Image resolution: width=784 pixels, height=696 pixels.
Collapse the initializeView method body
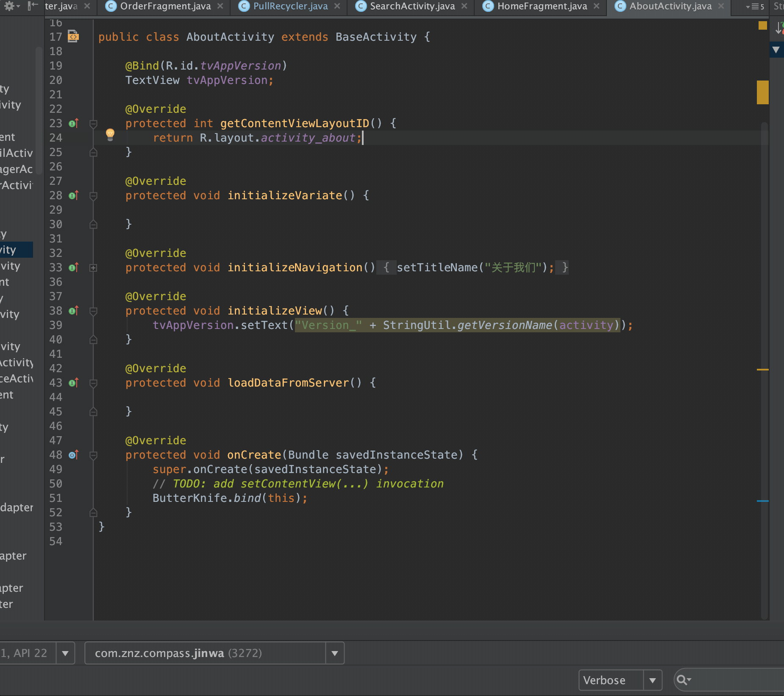point(94,311)
